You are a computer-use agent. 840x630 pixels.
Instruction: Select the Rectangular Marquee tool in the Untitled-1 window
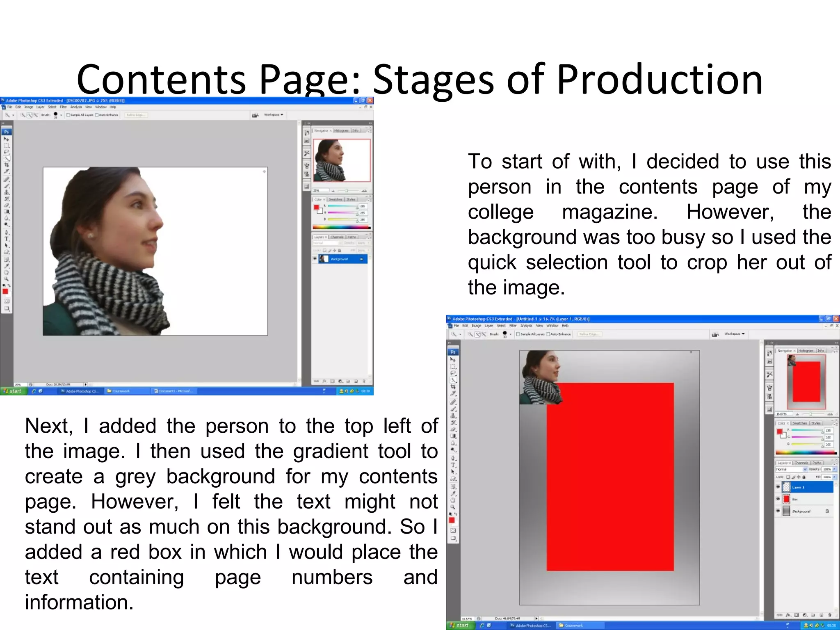(x=453, y=367)
